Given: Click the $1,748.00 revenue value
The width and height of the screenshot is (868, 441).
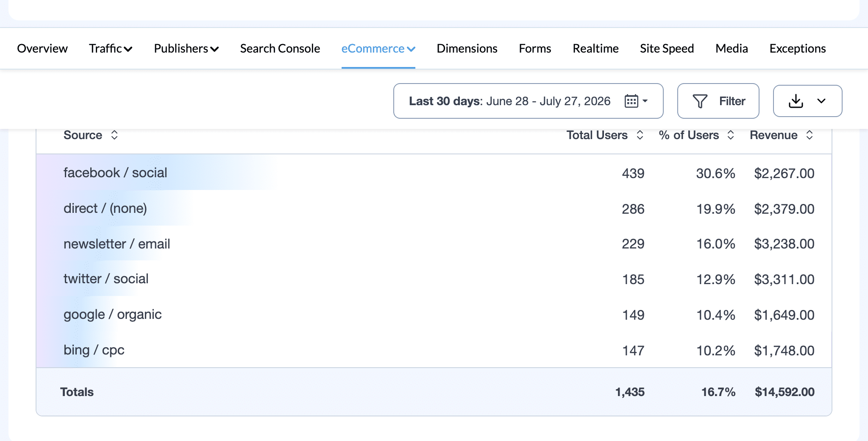Looking at the screenshot, I should (784, 350).
